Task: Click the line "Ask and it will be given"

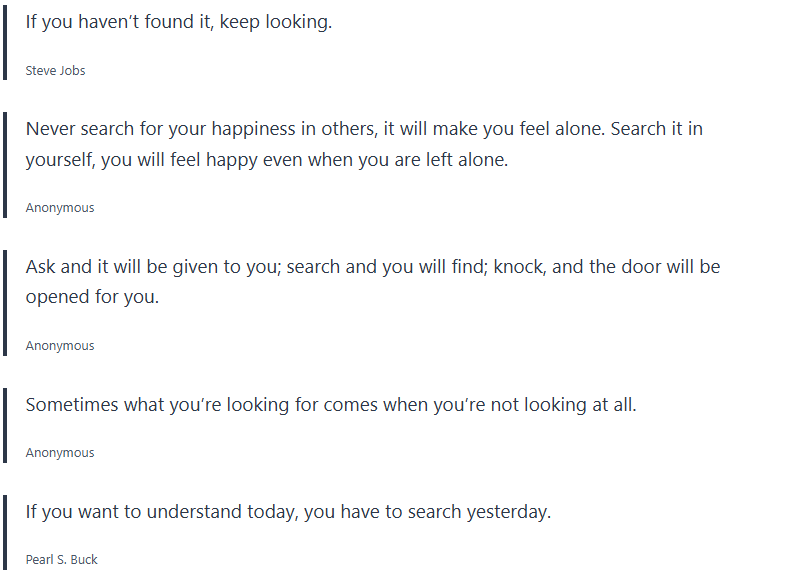Action: click(372, 267)
